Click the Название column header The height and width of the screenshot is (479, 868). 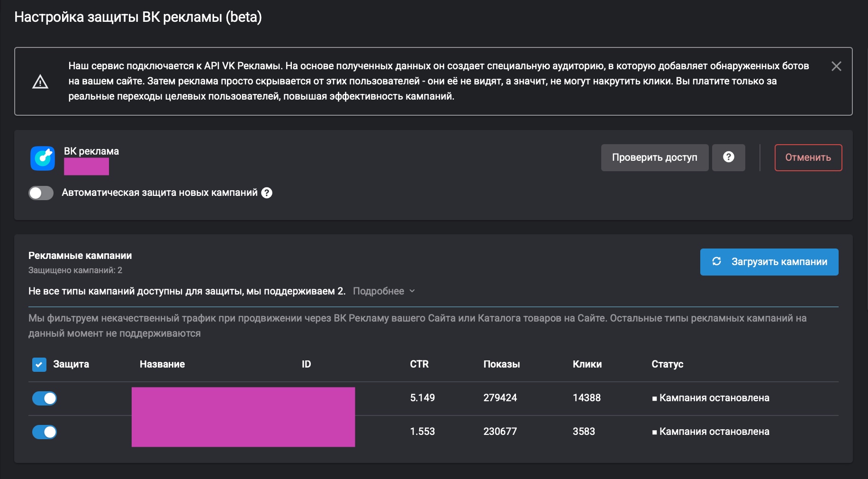click(x=162, y=364)
